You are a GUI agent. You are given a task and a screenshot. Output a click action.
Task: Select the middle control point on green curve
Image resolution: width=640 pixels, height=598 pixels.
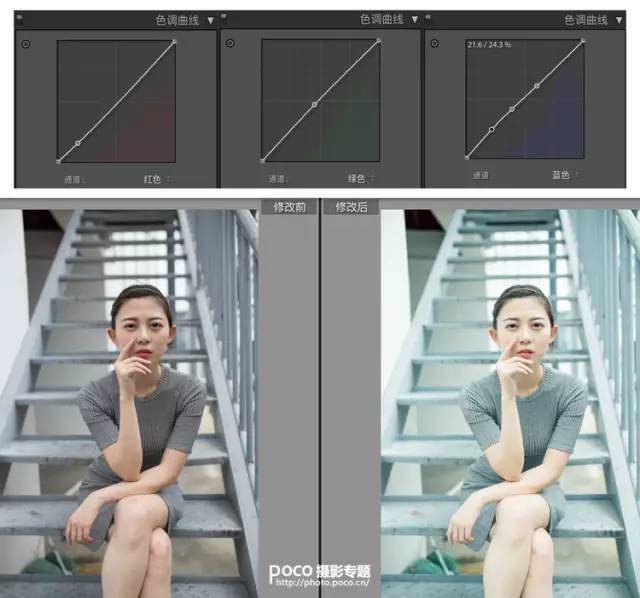click(314, 105)
